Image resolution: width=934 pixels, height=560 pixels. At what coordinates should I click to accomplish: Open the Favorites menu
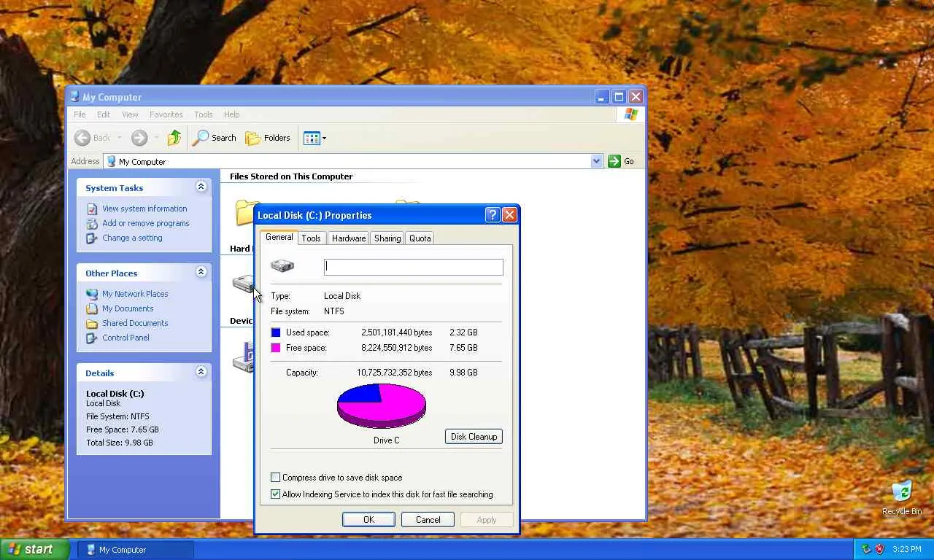[166, 114]
